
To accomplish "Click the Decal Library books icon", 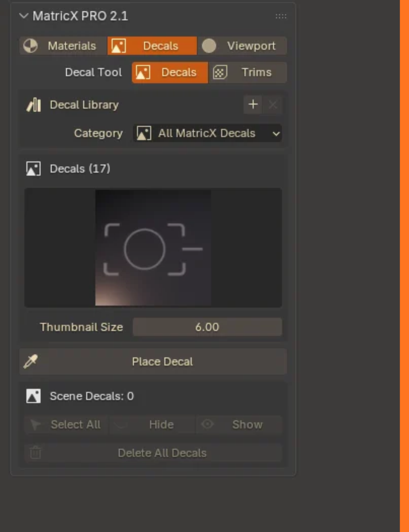I will pyautogui.click(x=34, y=105).
